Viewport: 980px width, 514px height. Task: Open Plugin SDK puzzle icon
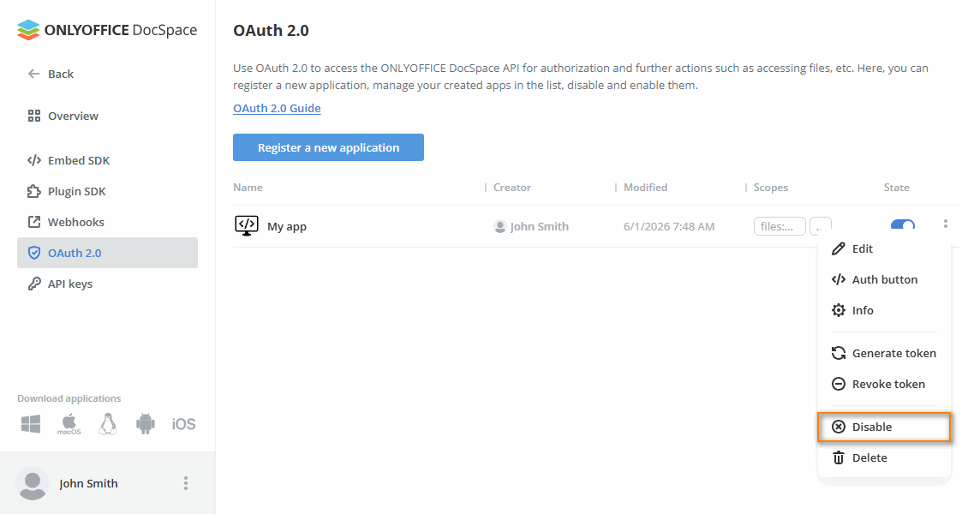click(33, 191)
